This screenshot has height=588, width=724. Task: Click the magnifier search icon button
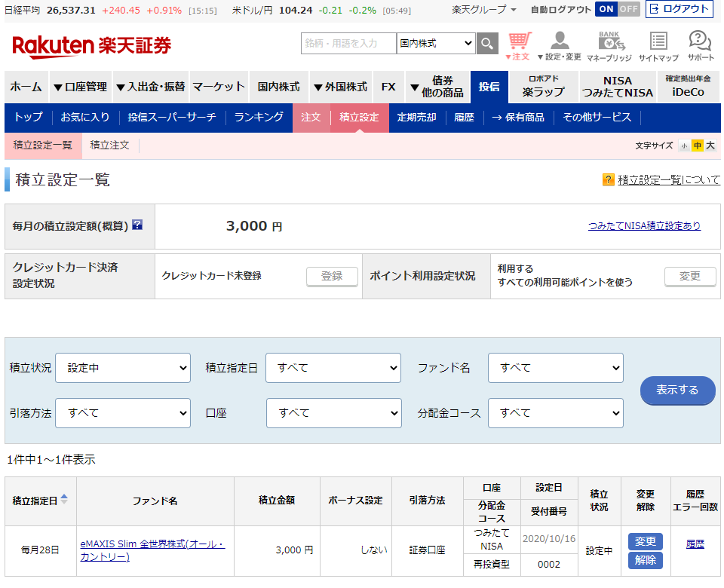pyautogui.click(x=487, y=44)
